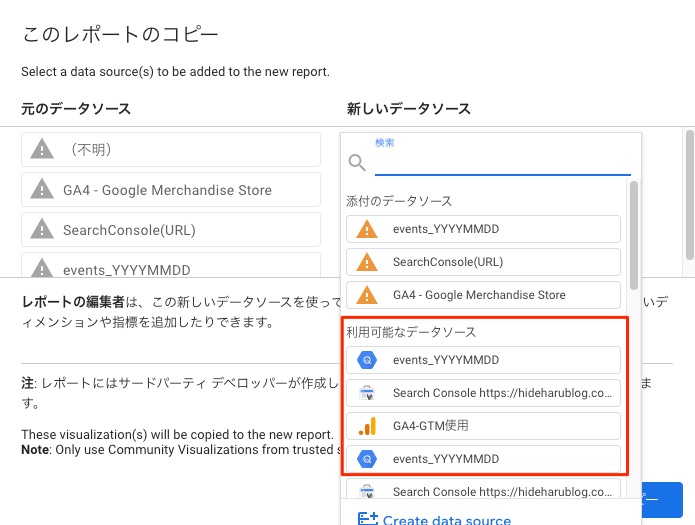Click the Analytics bar icon for GA4-GTM使用
The height and width of the screenshot is (525, 695).
pyautogui.click(x=367, y=426)
